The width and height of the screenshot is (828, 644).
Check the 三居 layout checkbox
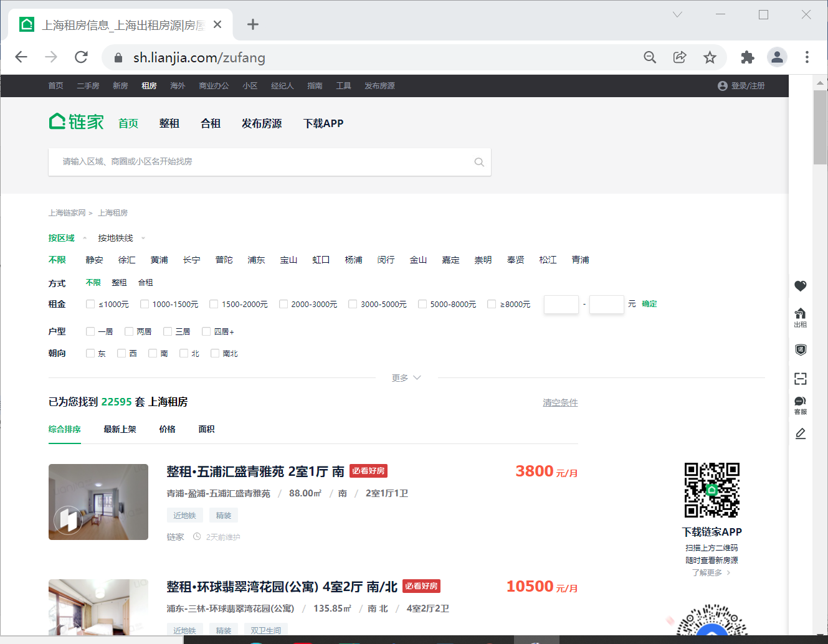168,331
